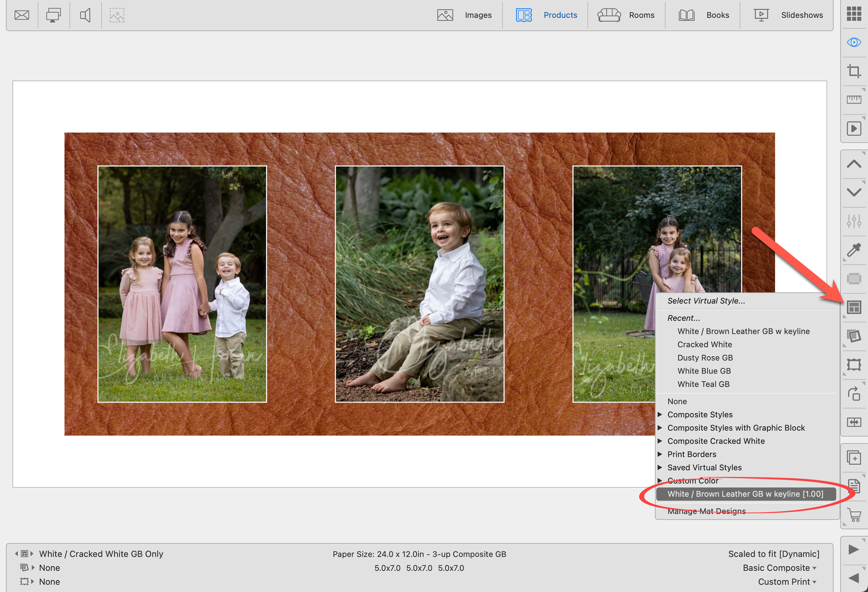Open the Custom Print dropdown
The width and height of the screenshot is (868, 592).
[787, 582]
